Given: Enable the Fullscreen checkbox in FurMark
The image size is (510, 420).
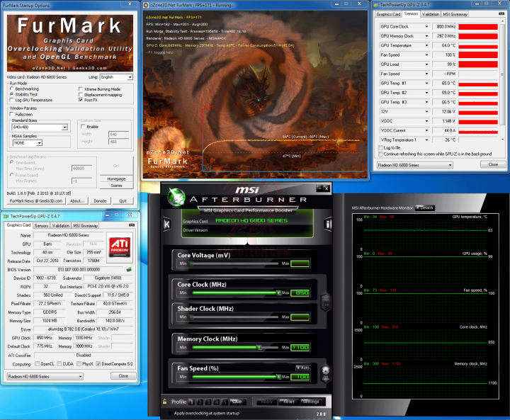Looking at the screenshot, I should [x=12, y=114].
